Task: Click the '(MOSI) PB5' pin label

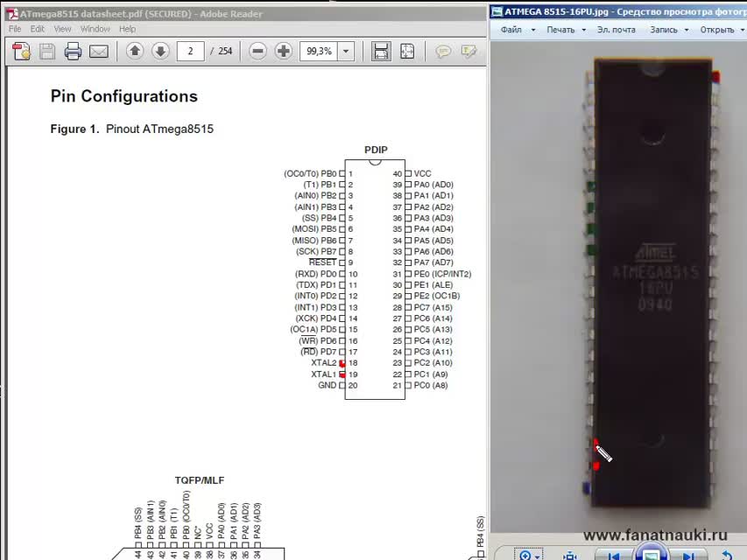Action: (x=314, y=229)
